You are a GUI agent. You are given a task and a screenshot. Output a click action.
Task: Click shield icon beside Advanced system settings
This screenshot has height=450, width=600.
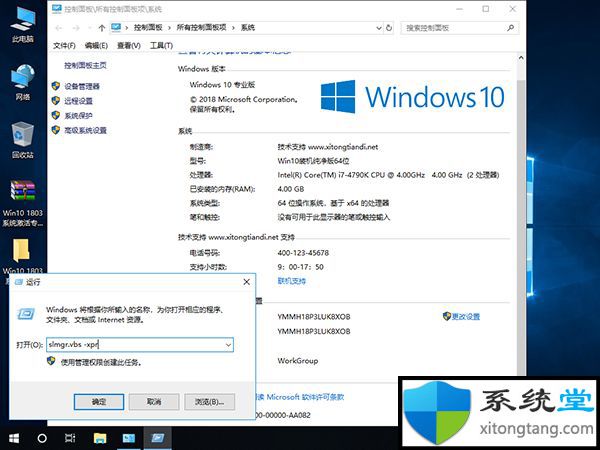point(56,130)
